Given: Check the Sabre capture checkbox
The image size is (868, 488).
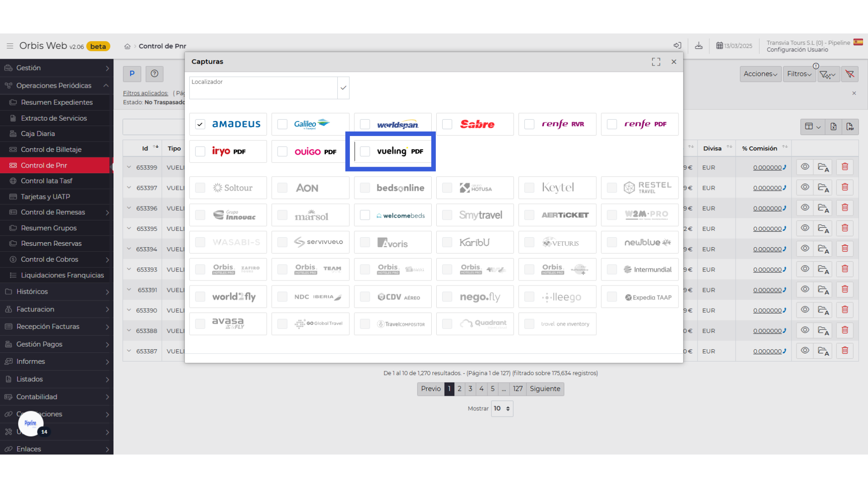Looking at the screenshot, I should [x=447, y=124].
